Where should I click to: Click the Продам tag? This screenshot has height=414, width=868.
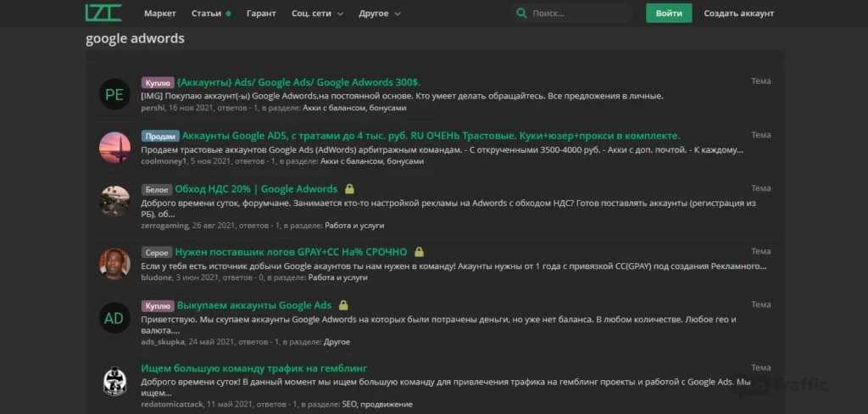[x=160, y=136]
